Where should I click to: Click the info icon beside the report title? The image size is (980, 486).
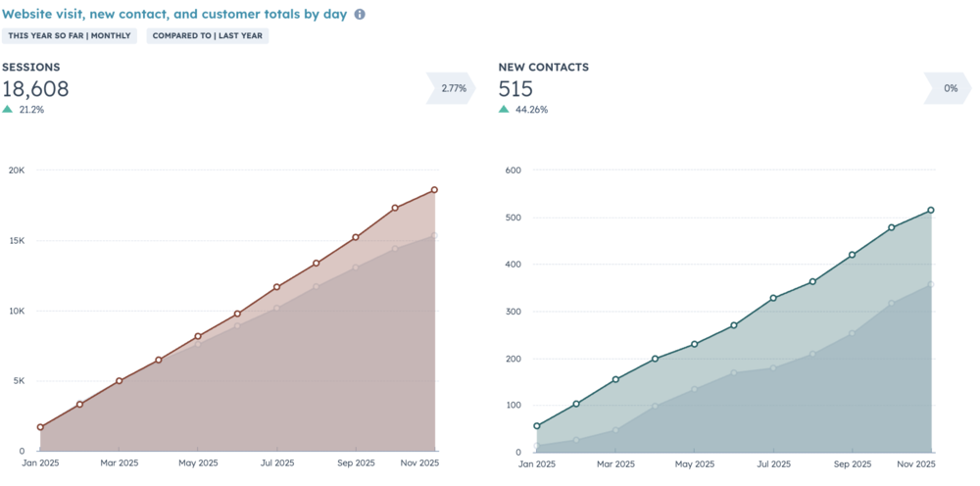coord(360,15)
